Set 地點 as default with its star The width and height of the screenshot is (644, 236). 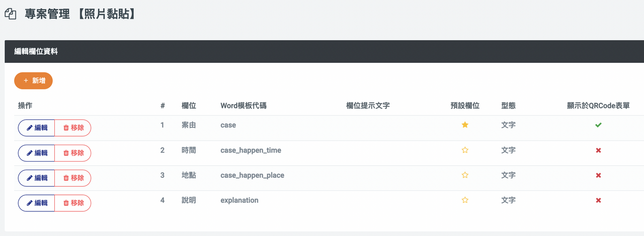465,175
